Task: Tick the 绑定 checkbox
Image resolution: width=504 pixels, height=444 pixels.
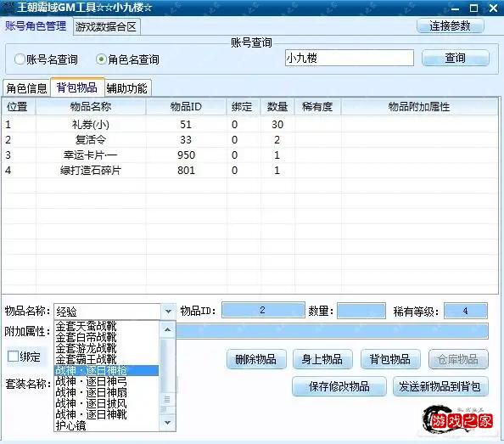Action: coord(13,356)
